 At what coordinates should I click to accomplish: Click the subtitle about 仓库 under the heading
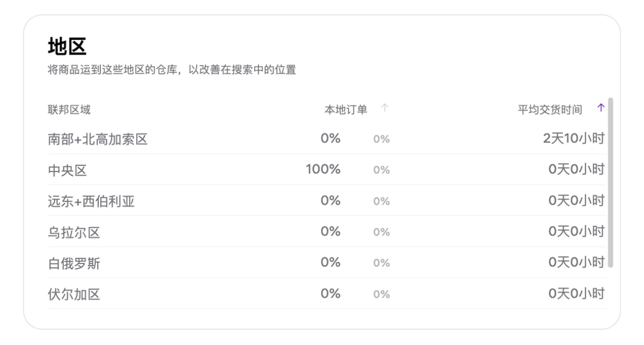pos(172,69)
